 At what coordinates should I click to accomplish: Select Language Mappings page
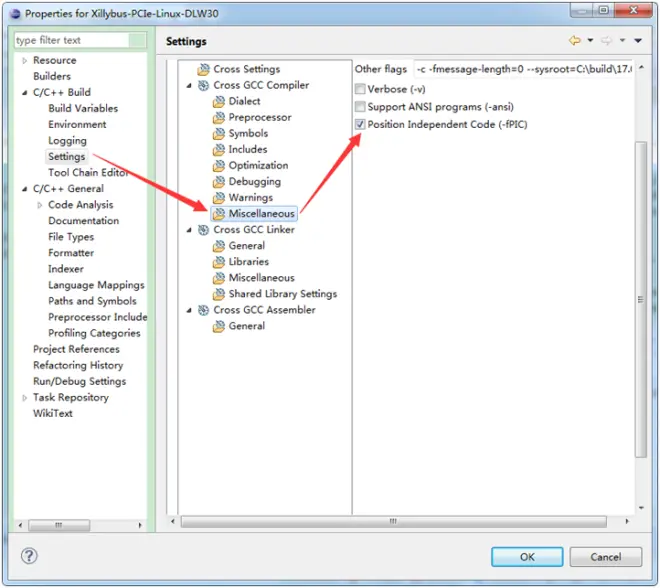(x=96, y=285)
